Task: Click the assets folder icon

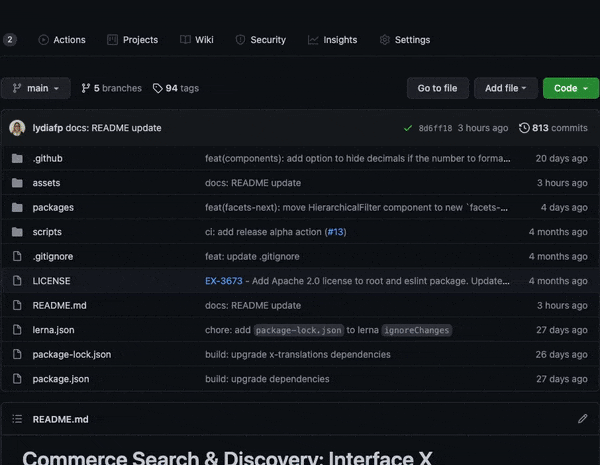Action: pyautogui.click(x=17, y=183)
